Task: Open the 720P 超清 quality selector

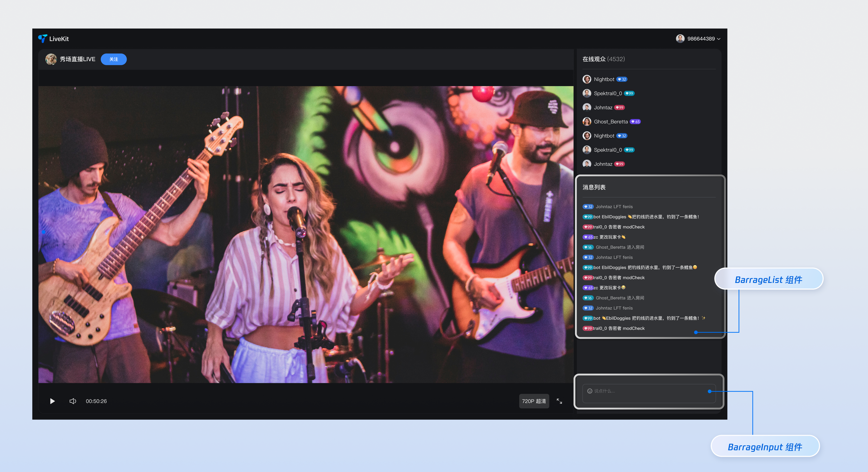Action: pos(534,401)
